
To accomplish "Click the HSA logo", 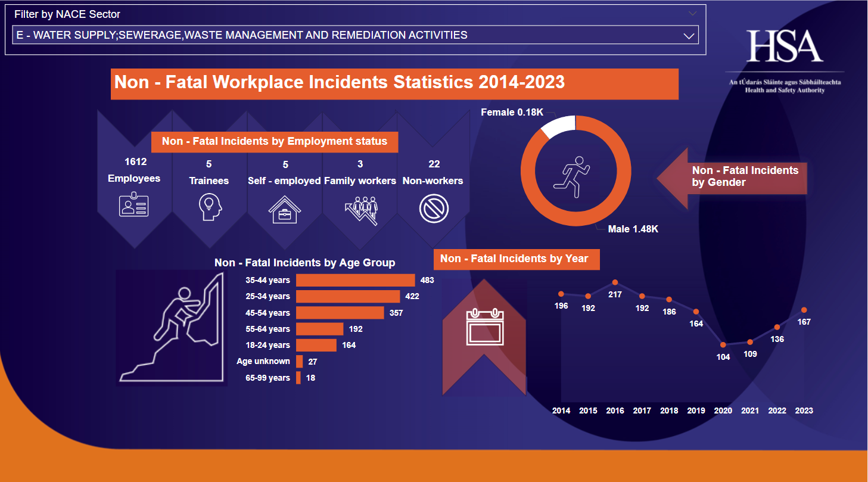I will coord(785,46).
